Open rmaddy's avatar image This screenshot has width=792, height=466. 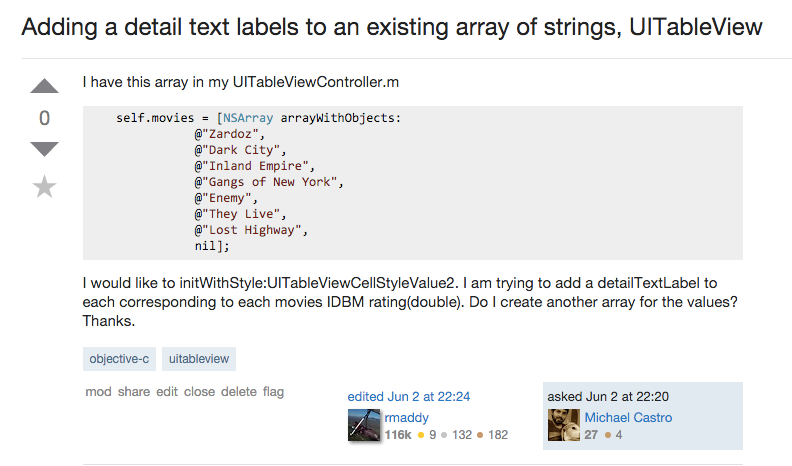(364, 425)
